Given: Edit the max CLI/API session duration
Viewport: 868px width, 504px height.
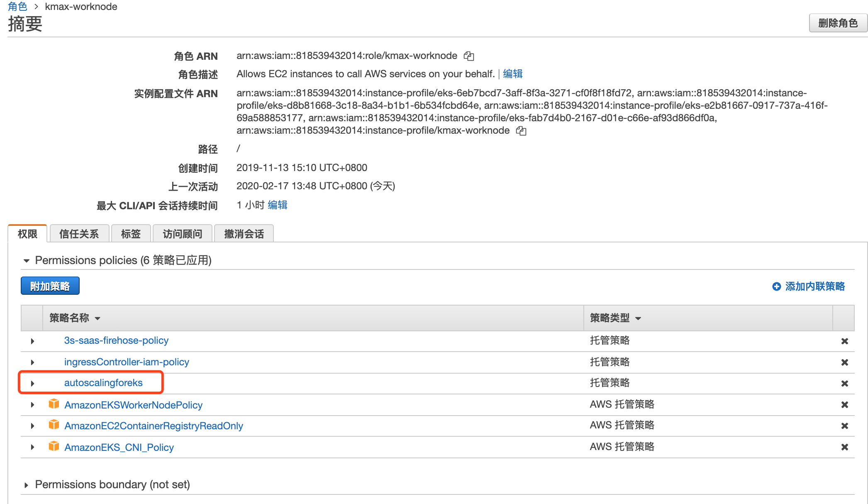Looking at the screenshot, I should [278, 205].
